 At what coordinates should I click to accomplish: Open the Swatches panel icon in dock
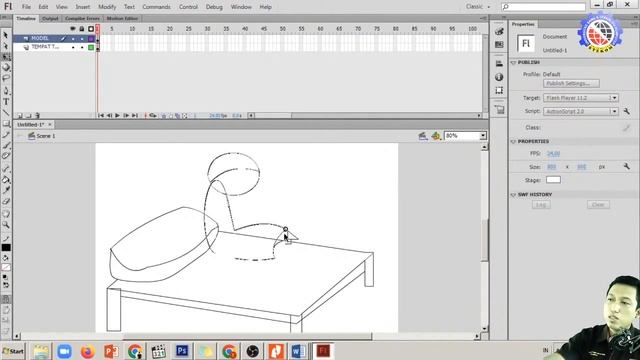click(499, 44)
